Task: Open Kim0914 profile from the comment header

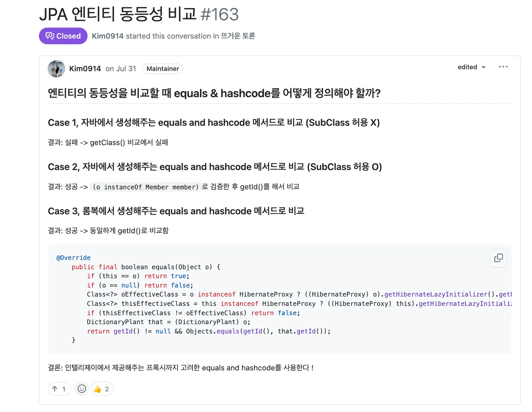Action: point(85,69)
